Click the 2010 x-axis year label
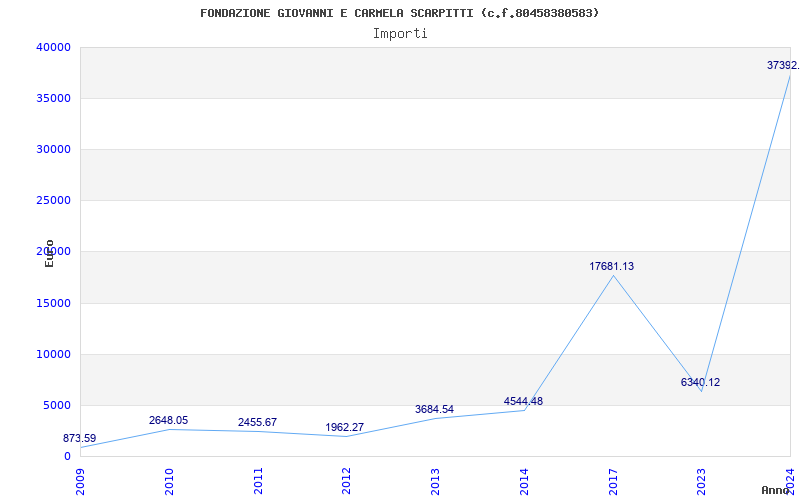The height and width of the screenshot is (500, 800). (x=169, y=481)
